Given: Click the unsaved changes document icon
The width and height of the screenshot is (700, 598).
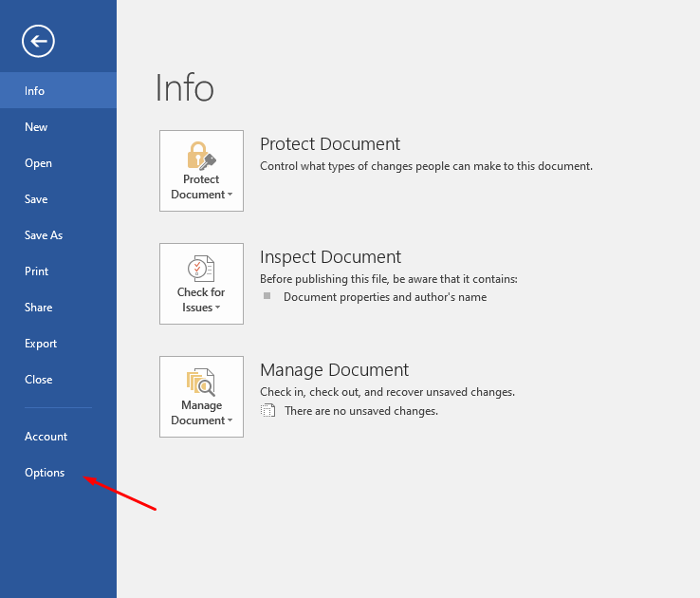Looking at the screenshot, I should click(267, 410).
